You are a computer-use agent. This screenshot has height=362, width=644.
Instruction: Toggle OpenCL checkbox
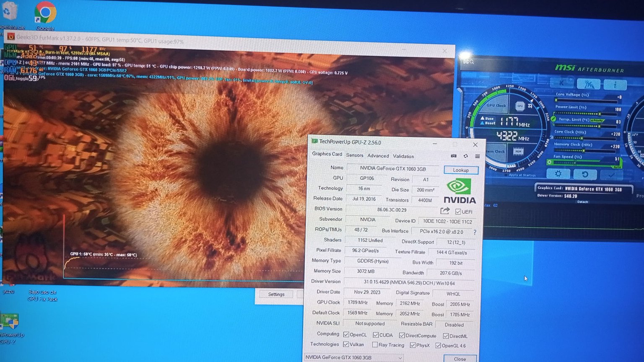tap(346, 334)
